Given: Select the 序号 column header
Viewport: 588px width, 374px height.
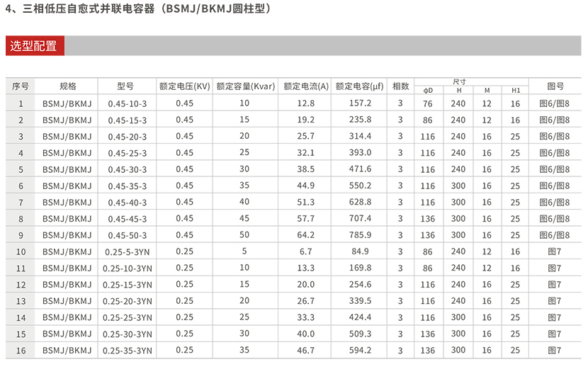Looking at the screenshot, I should [x=21, y=86].
